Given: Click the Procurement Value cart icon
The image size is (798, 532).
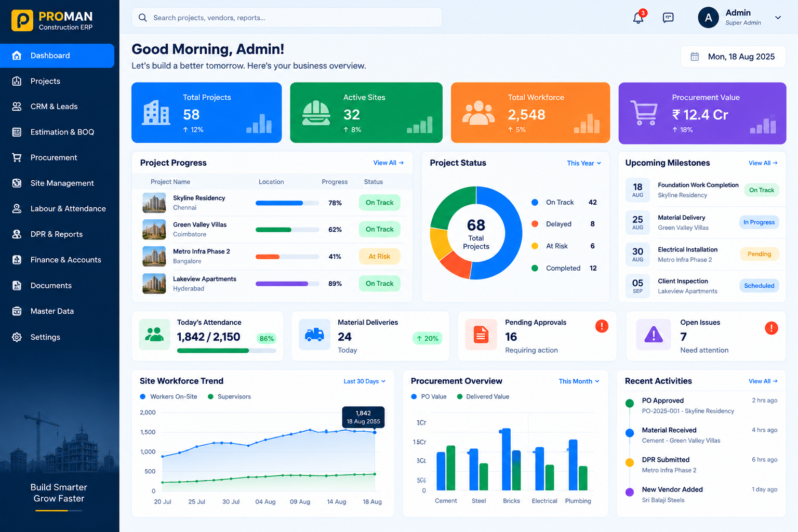Looking at the screenshot, I should tap(644, 113).
